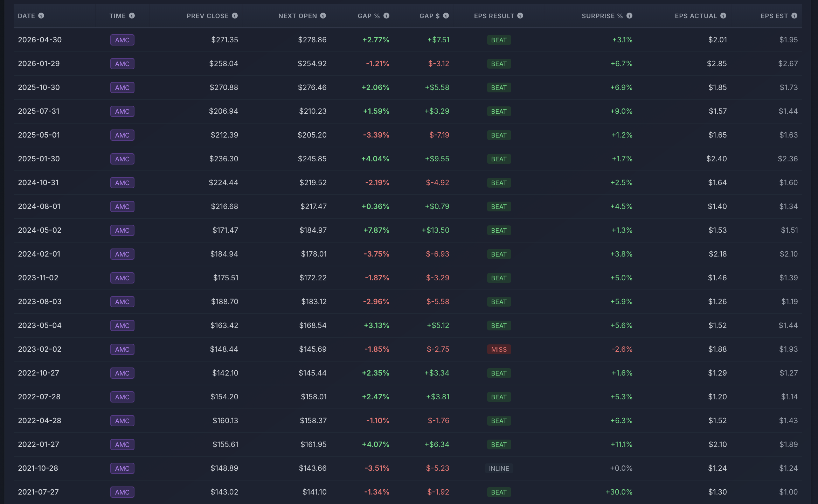Viewport: 818px width, 504px height.
Task: Click the gap value -3.75%
Action: click(376, 254)
